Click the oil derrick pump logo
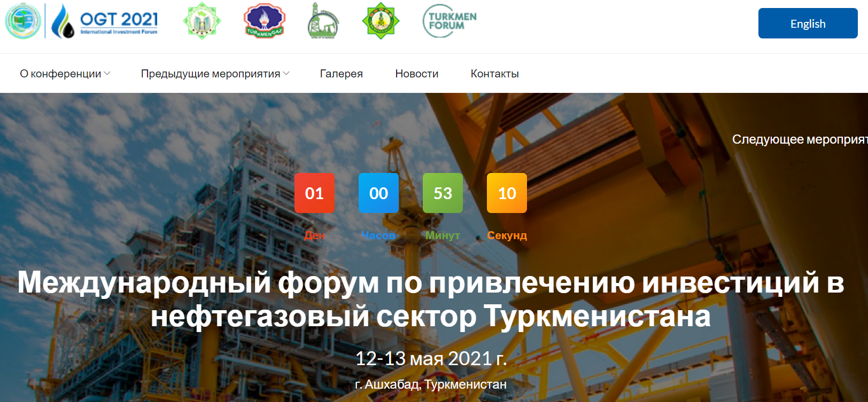 tap(323, 22)
